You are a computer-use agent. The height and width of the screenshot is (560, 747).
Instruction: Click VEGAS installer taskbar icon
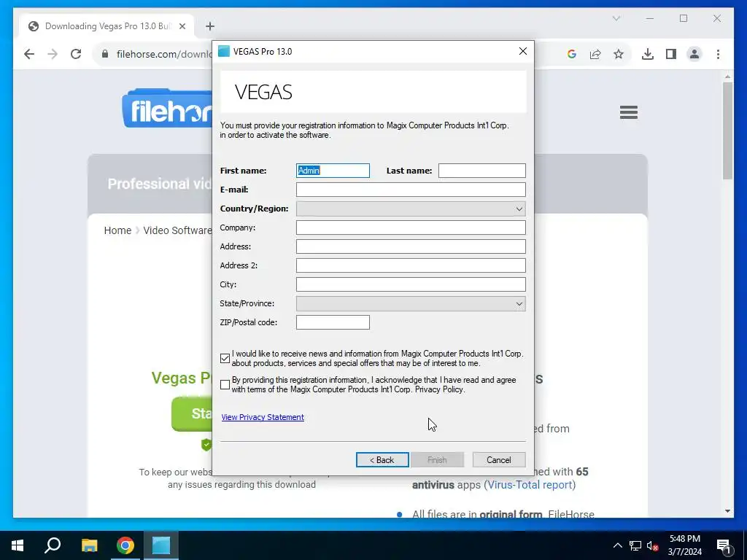coord(161,545)
